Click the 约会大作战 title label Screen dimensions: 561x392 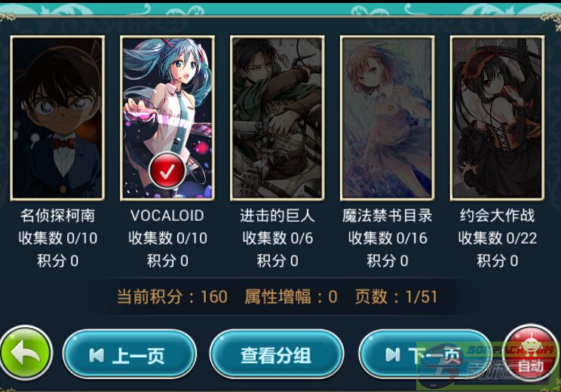498,216
